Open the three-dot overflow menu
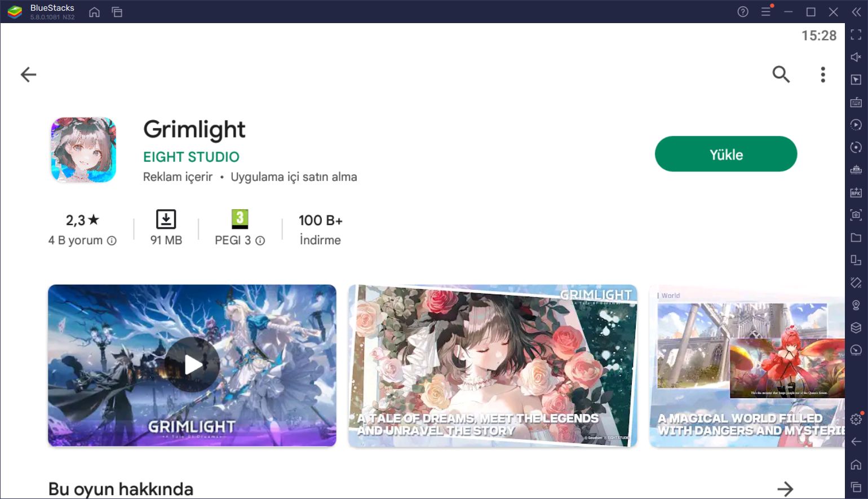Viewport: 868px width, 499px height. point(823,74)
